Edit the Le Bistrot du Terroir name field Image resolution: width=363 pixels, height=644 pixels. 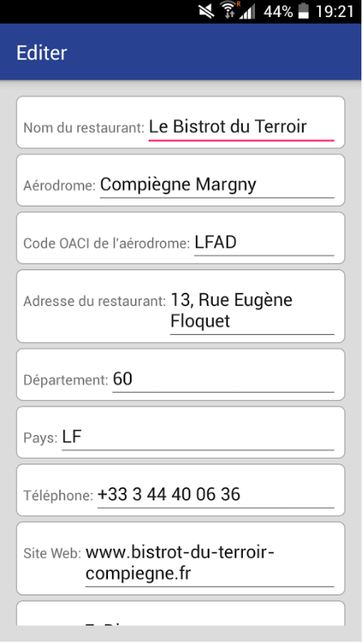pyautogui.click(x=241, y=127)
